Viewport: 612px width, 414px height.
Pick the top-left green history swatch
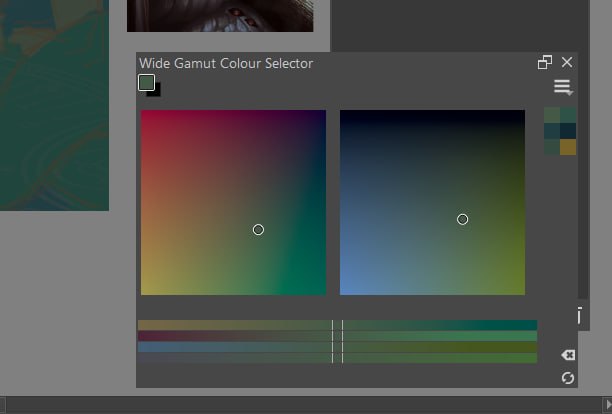[x=552, y=115]
